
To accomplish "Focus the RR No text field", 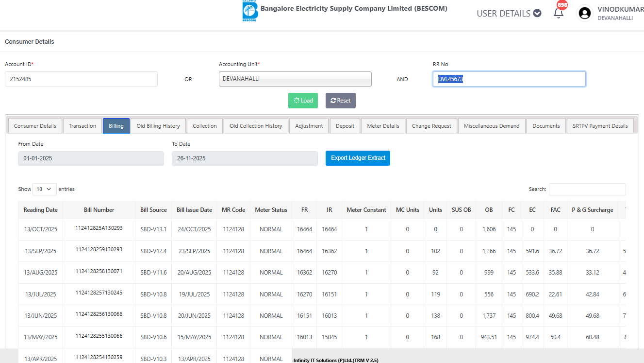I will [509, 79].
